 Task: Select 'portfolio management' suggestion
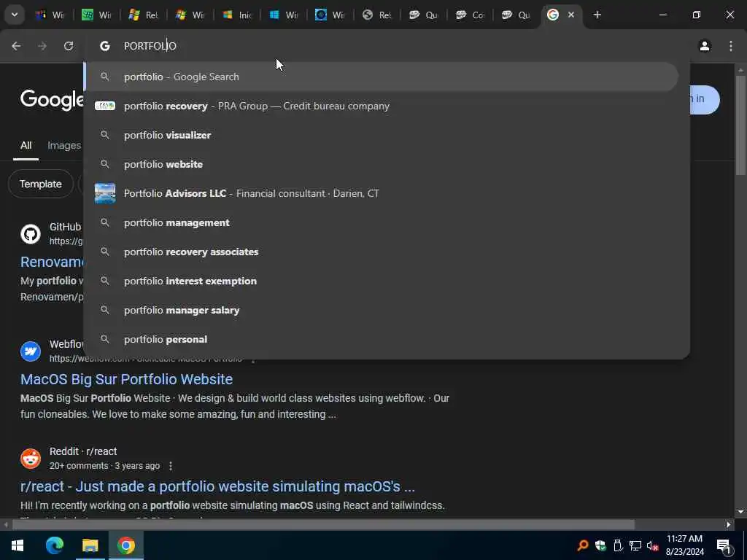pyautogui.click(x=381, y=222)
